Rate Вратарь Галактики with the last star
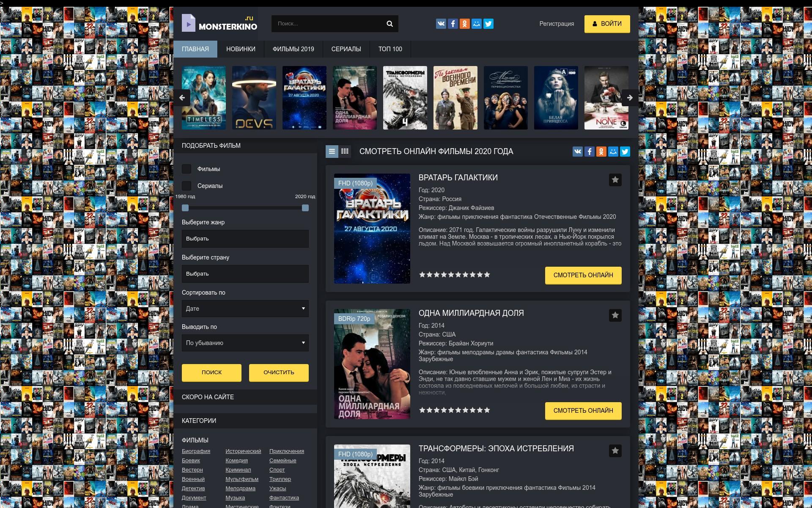The width and height of the screenshot is (812, 508). (x=487, y=274)
